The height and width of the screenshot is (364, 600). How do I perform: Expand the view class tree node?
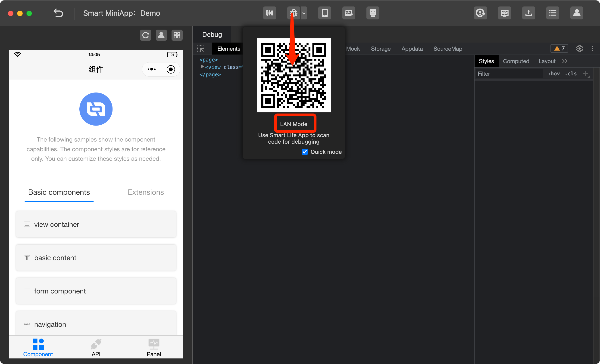(x=202, y=67)
